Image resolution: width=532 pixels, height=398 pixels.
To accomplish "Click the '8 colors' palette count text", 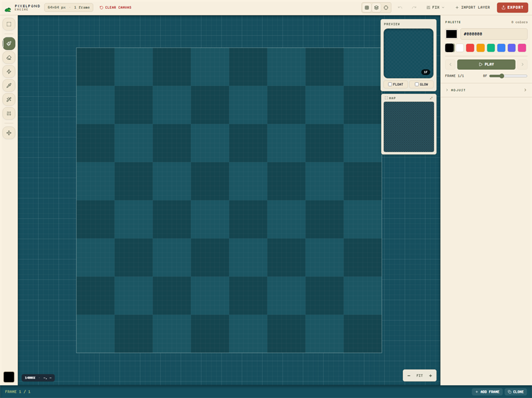I will 519,22.
